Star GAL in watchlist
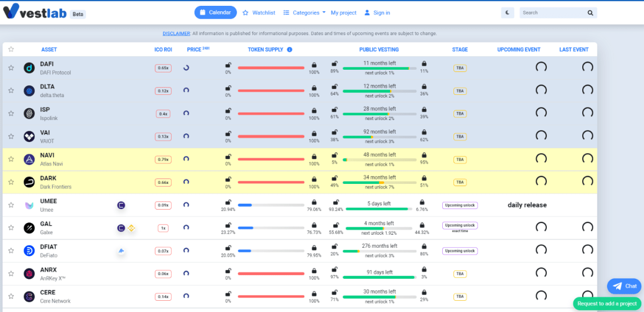644x312 pixels. point(11,228)
